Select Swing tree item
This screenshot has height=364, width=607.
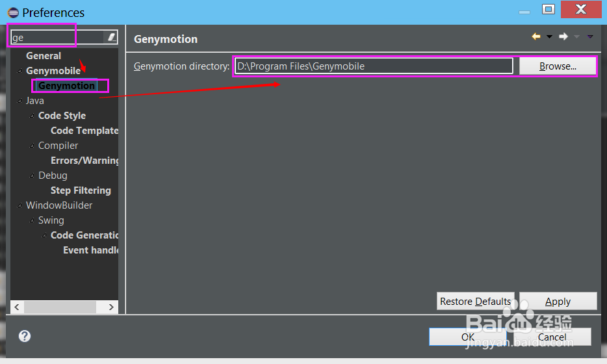tap(51, 220)
